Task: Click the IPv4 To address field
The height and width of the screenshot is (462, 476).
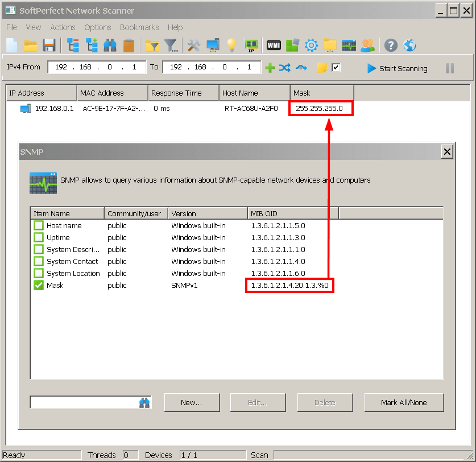Action: (212, 67)
